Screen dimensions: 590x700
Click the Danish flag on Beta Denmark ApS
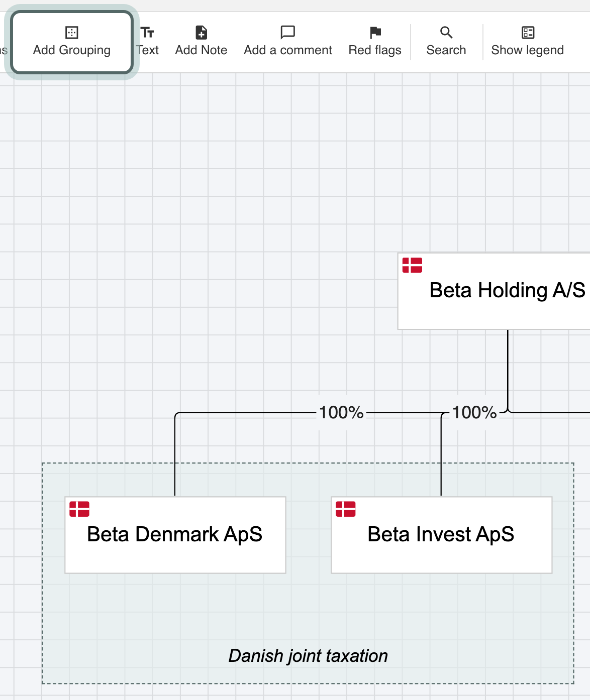(79, 509)
